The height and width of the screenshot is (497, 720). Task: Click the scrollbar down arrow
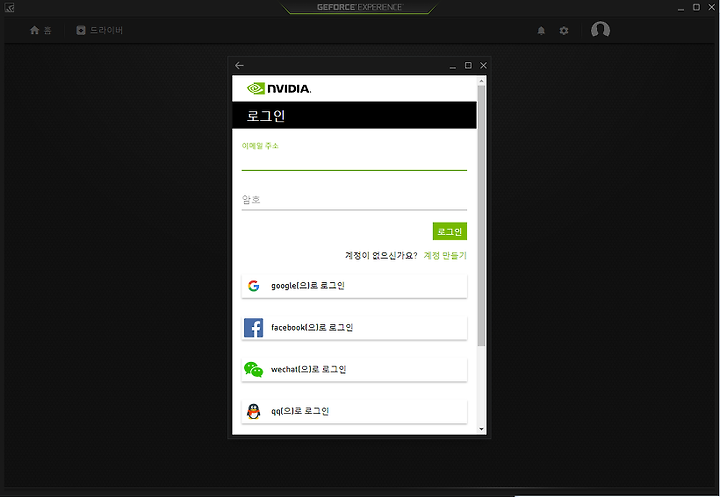coord(481,429)
